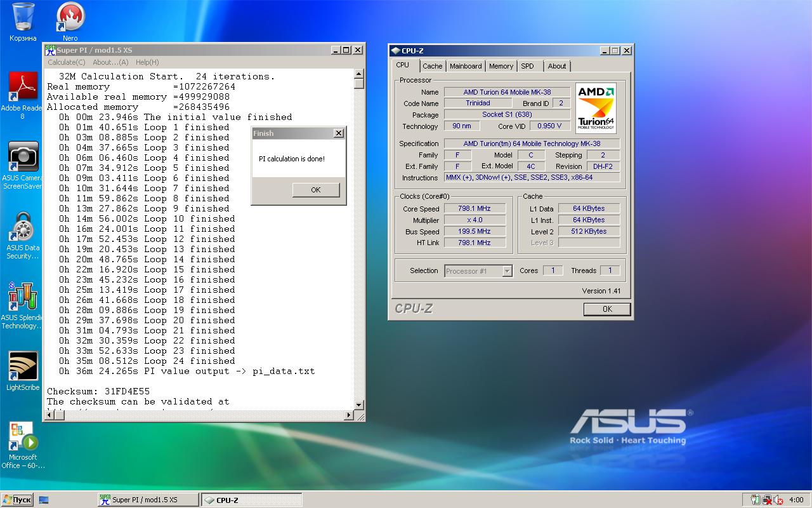Click the network connection tray icon
This screenshot has width=812, height=508.
766,500
